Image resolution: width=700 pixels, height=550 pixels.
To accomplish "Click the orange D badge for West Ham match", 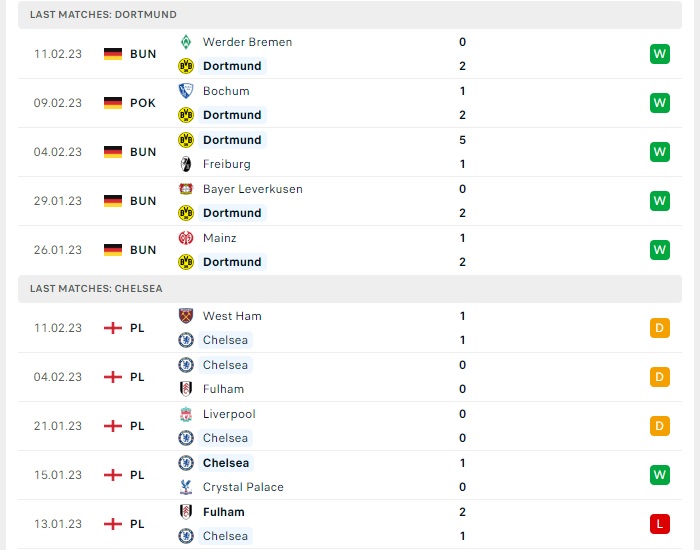I will pos(660,328).
